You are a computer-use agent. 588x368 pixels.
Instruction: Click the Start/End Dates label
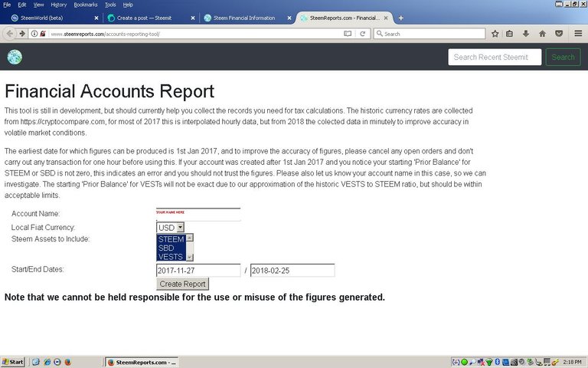coord(38,269)
